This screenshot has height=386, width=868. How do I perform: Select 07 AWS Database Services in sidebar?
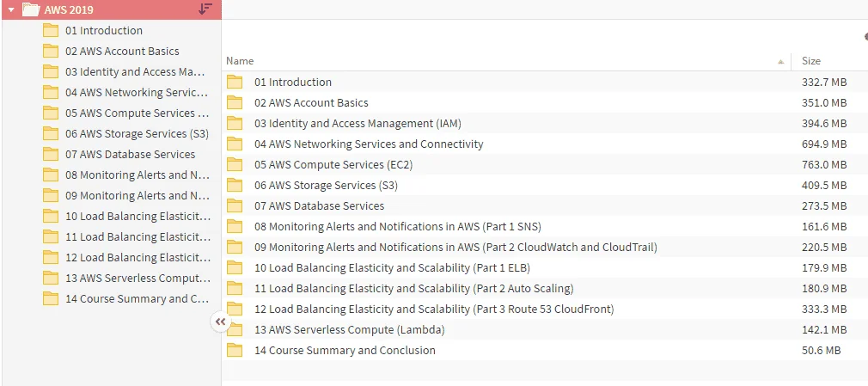tap(130, 154)
